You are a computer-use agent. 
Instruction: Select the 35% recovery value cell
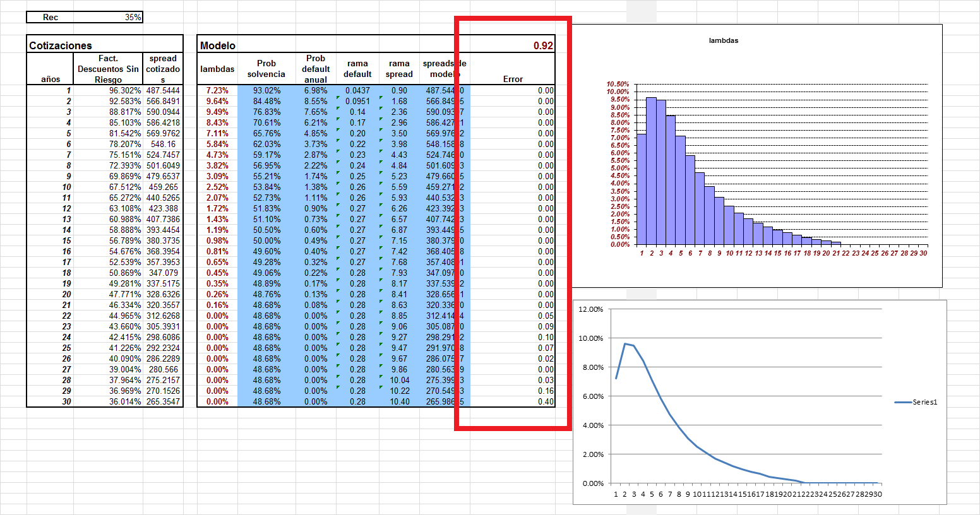[109, 17]
